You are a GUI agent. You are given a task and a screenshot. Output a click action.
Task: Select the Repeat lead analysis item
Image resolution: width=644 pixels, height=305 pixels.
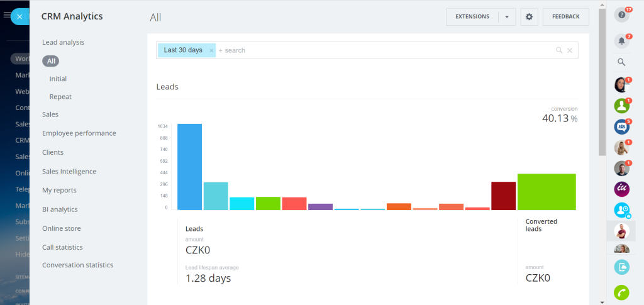point(60,97)
